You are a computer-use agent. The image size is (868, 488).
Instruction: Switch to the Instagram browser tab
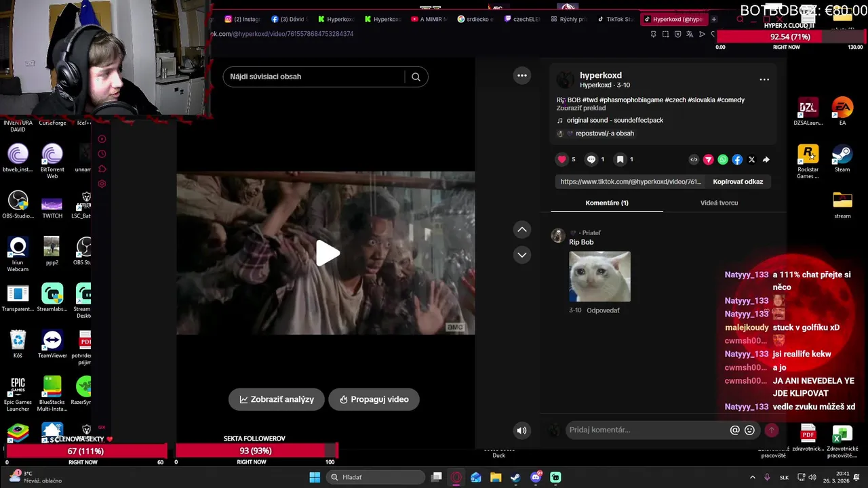coord(242,19)
